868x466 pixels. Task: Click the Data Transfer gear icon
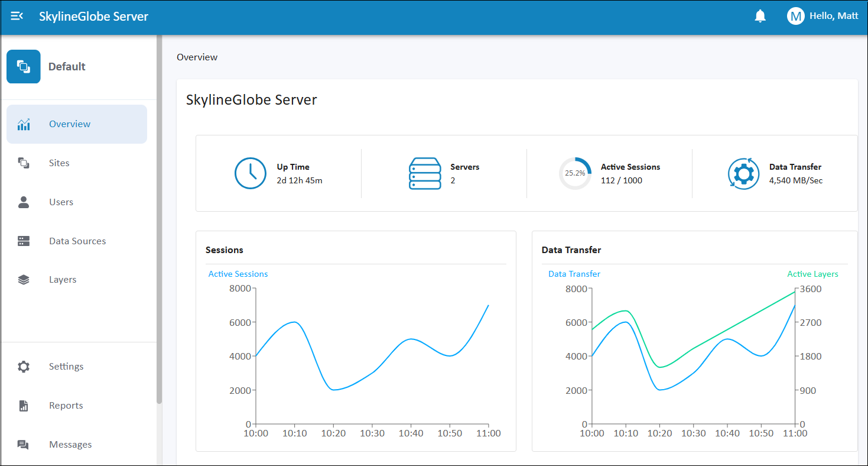pyautogui.click(x=743, y=173)
